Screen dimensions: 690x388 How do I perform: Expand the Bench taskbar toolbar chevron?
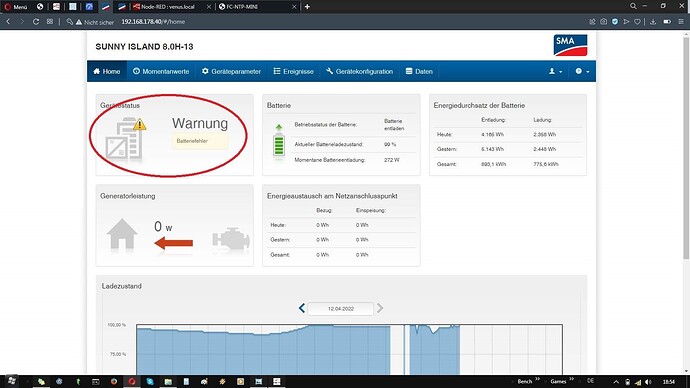537,379
